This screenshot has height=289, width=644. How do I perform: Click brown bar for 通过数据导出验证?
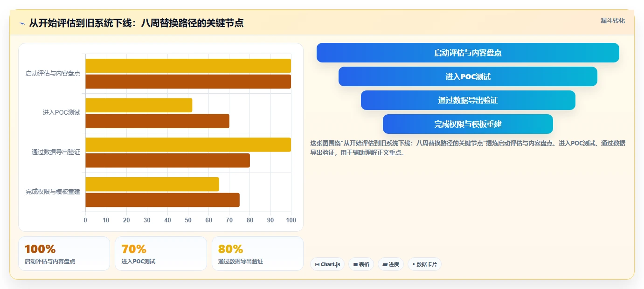pos(167,160)
